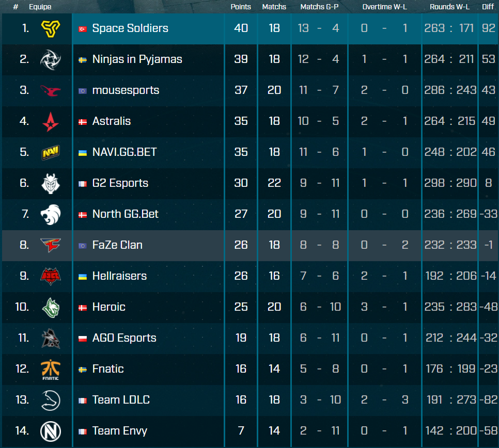The image size is (499, 448).
Task: Click the Heroic green logo
Action: pyautogui.click(x=51, y=308)
